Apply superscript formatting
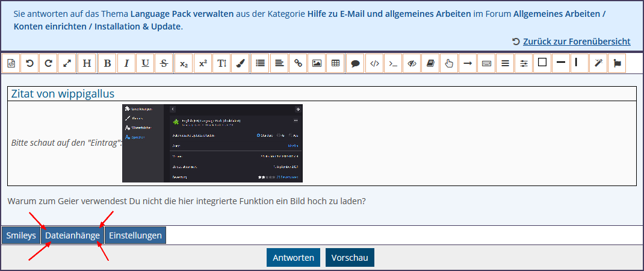 pyautogui.click(x=203, y=63)
